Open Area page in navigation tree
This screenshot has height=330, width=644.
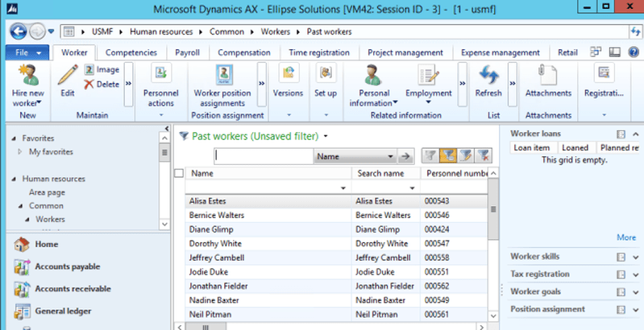[x=47, y=192]
